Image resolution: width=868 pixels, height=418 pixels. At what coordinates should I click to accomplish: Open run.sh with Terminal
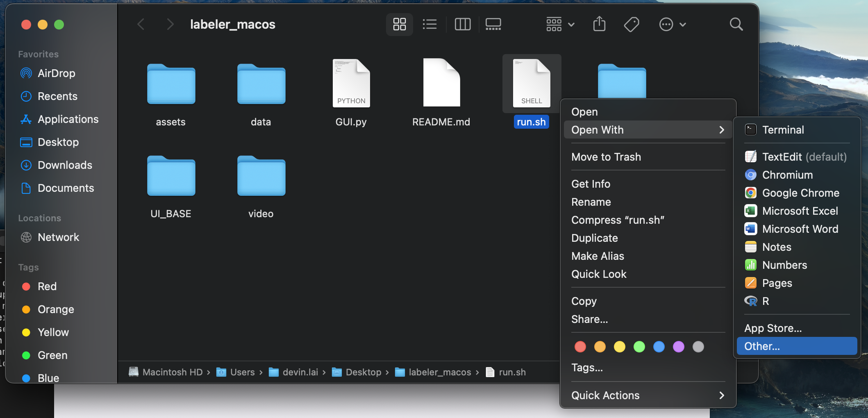tap(783, 129)
